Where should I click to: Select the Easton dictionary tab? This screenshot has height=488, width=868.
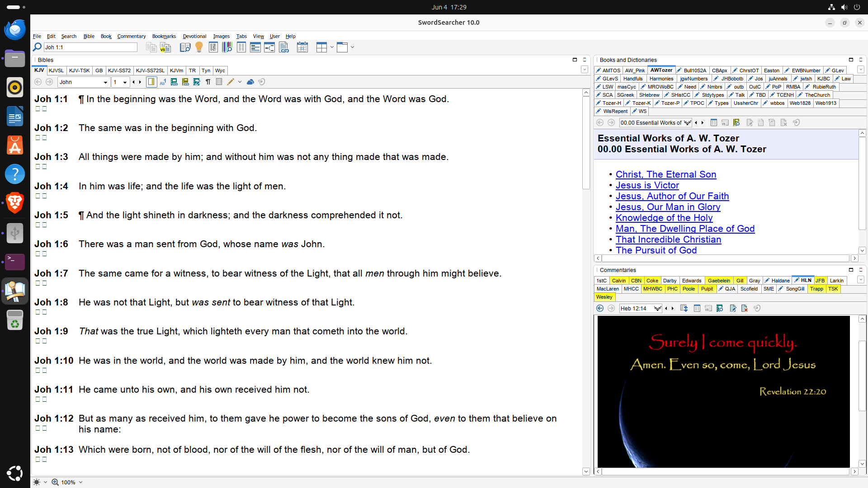771,70
